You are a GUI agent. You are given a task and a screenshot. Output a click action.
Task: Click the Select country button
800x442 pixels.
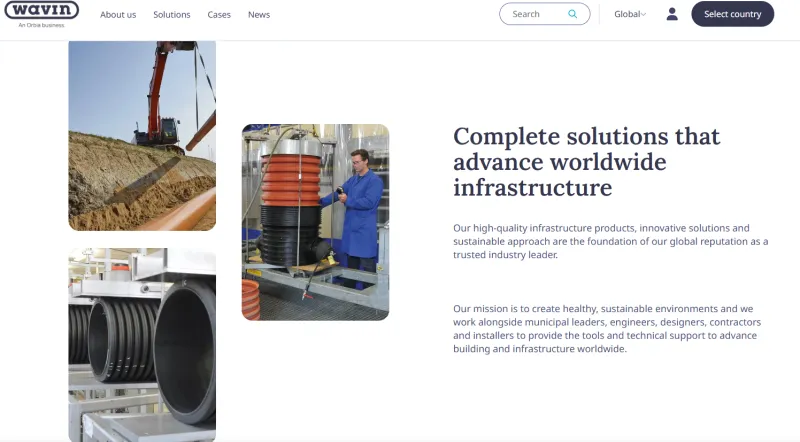tap(732, 14)
